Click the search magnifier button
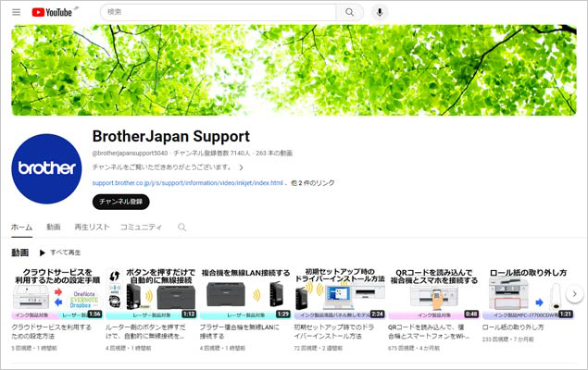 349,12
